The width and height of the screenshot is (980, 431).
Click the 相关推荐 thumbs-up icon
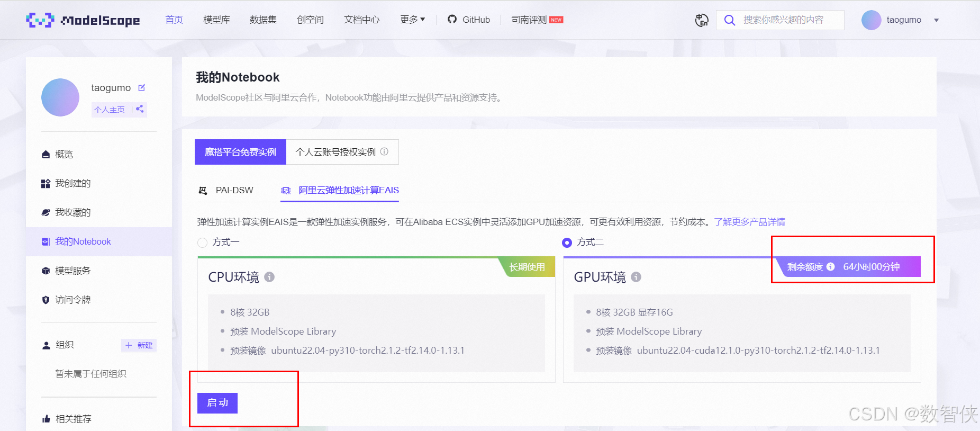click(x=46, y=419)
